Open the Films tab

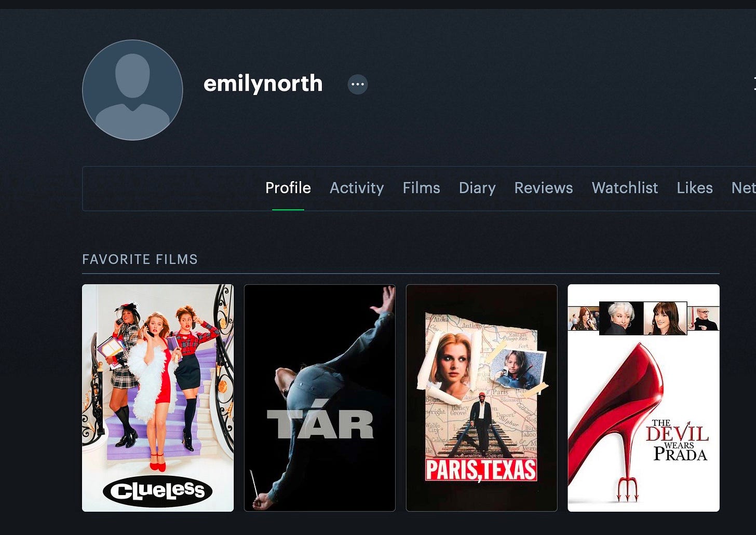pyautogui.click(x=422, y=188)
